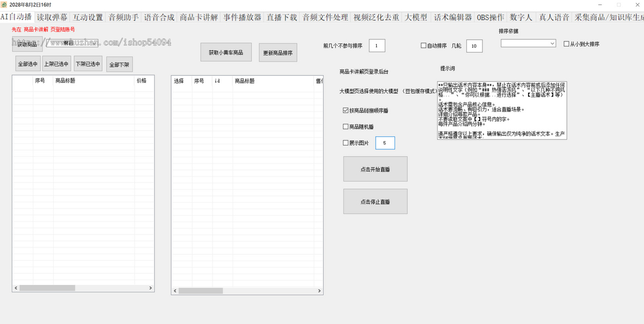Click the 全部下架 button
The width and height of the screenshot is (644, 324).
pyautogui.click(x=119, y=64)
